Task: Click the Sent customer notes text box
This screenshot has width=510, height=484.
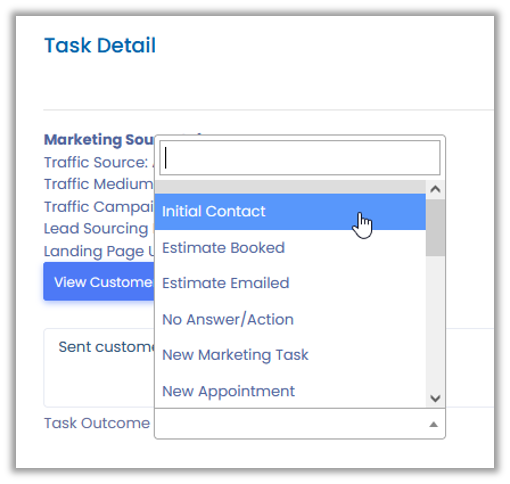Action: (x=99, y=367)
